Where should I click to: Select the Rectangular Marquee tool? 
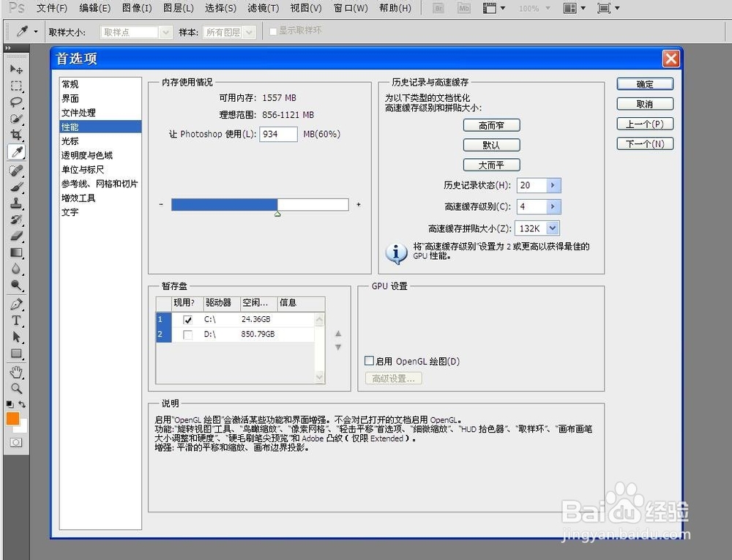click(16, 86)
